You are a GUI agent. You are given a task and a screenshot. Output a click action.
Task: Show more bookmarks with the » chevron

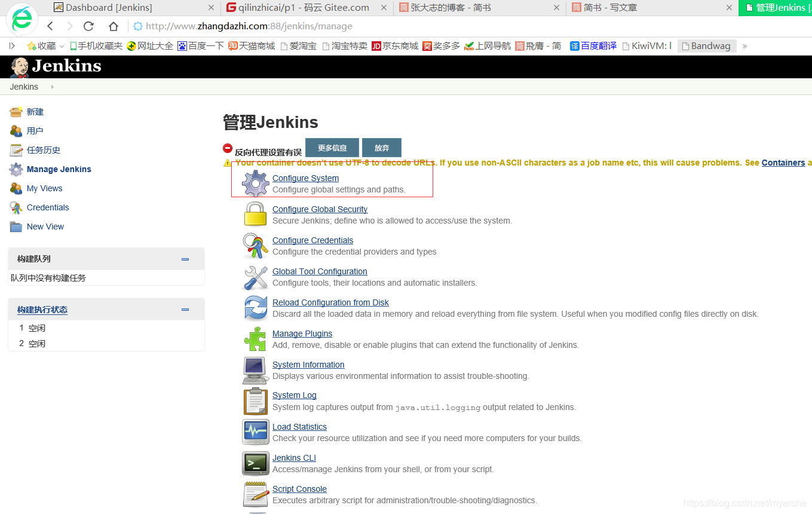744,45
